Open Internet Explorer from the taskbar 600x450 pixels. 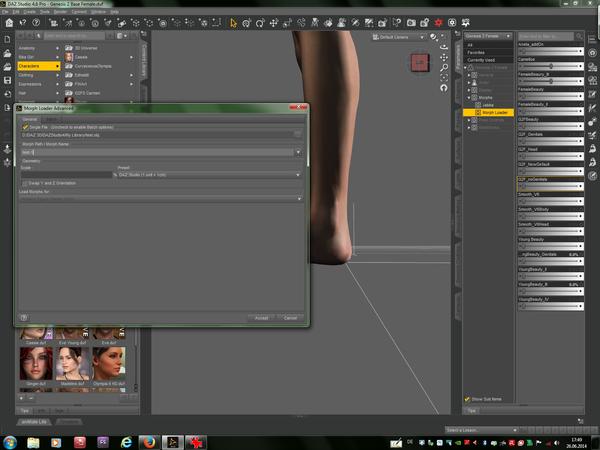click(127, 441)
